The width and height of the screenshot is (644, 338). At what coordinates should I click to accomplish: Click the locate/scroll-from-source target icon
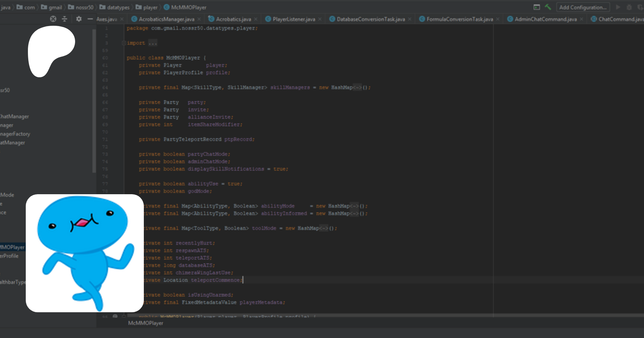(x=53, y=19)
